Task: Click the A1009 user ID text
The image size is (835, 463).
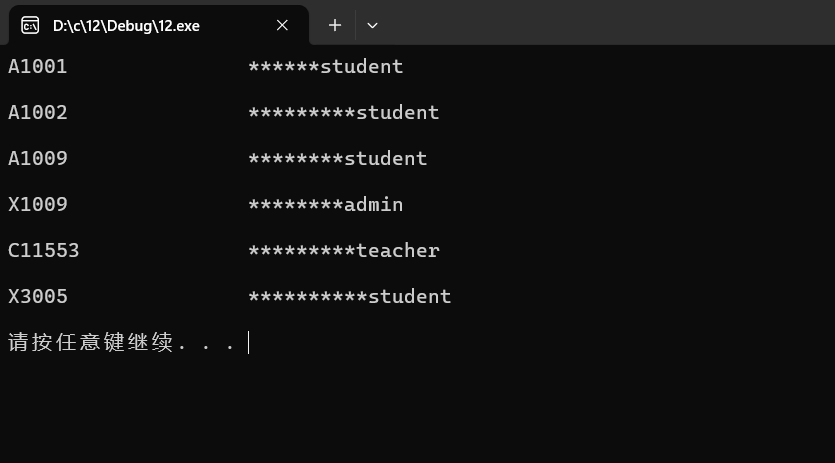Action: tap(37, 158)
